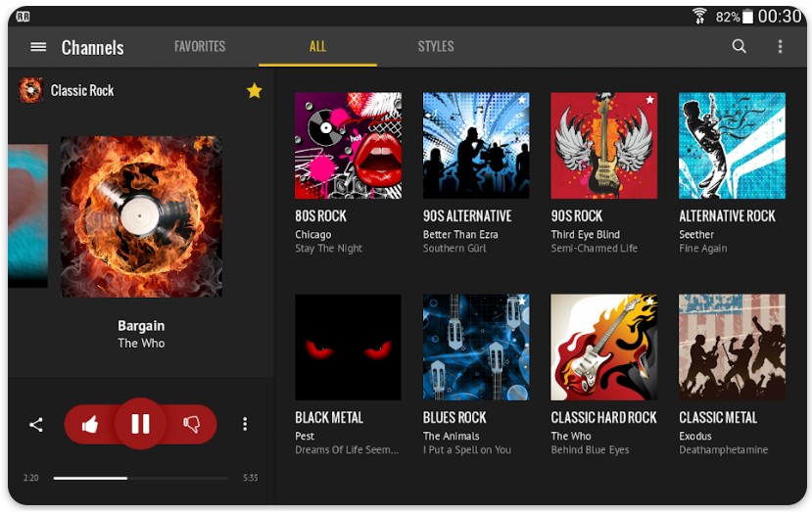Open the Classic Hard Rock artwork
The width and height of the screenshot is (812, 513).
(x=603, y=348)
